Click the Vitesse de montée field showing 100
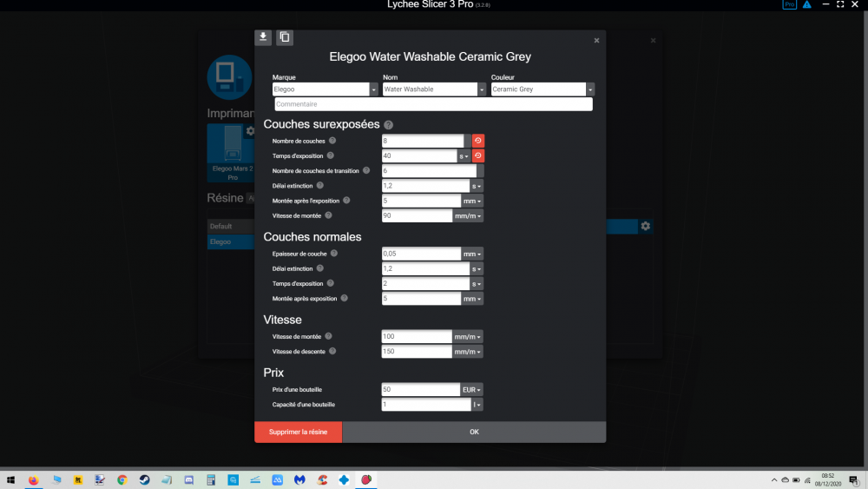868x489 pixels. [417, 336]
